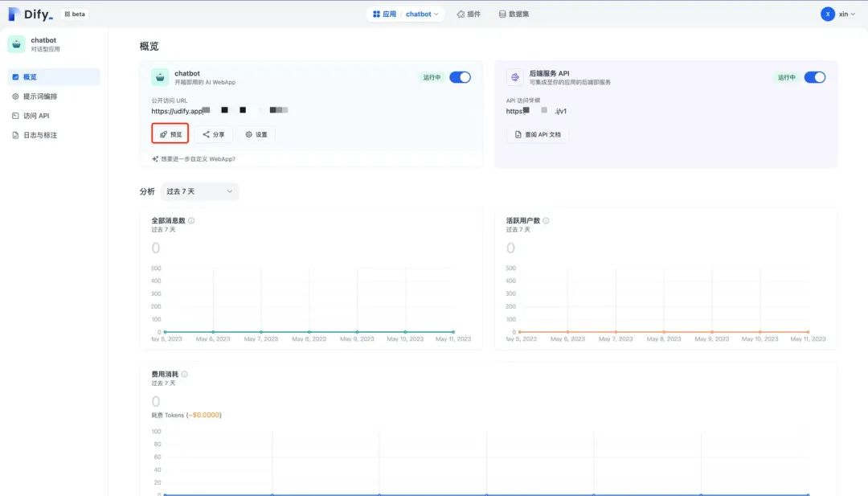This screenshot has width=868, height=496.
Task: Open the xin account dropdown
Action: click(847, 14)
